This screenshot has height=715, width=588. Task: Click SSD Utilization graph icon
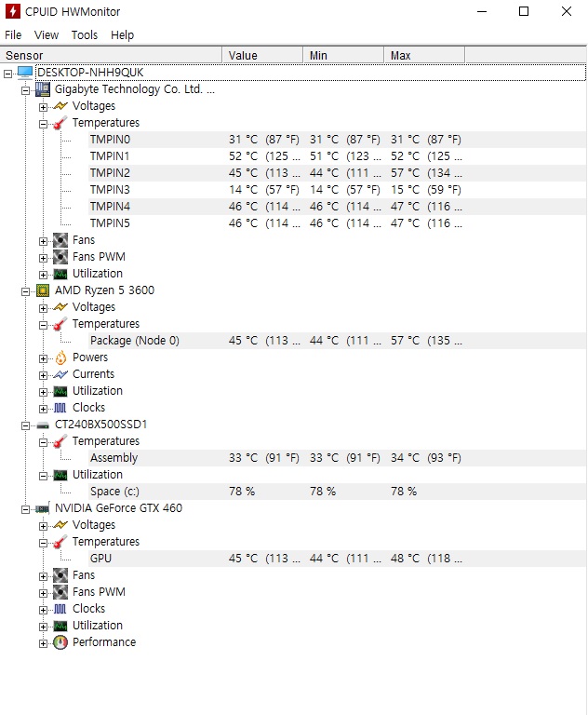(60, 475)
